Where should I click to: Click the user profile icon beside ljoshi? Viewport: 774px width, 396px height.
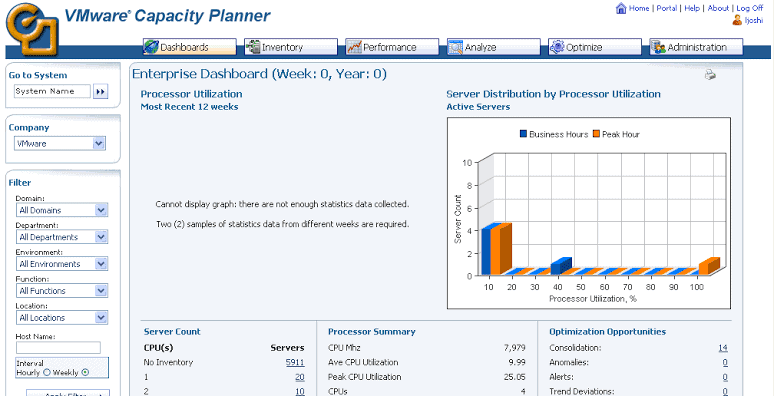coord(737,20)
